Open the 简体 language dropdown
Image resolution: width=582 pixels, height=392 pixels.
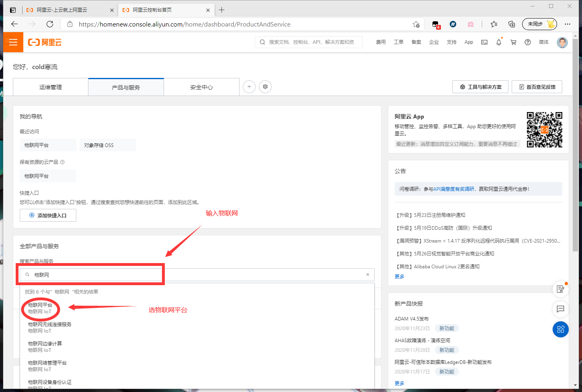[x=544, y=42]
